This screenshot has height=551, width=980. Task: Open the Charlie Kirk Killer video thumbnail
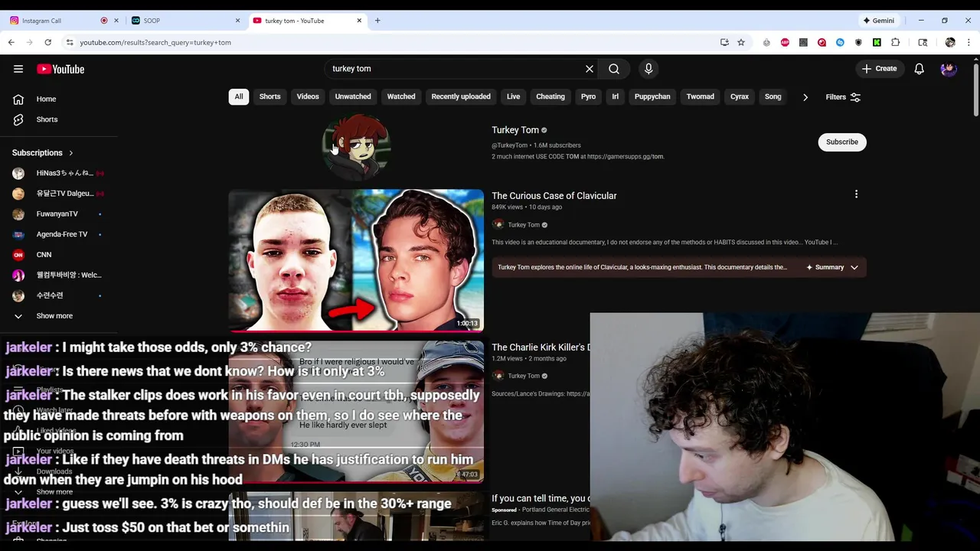pos(356,411)
